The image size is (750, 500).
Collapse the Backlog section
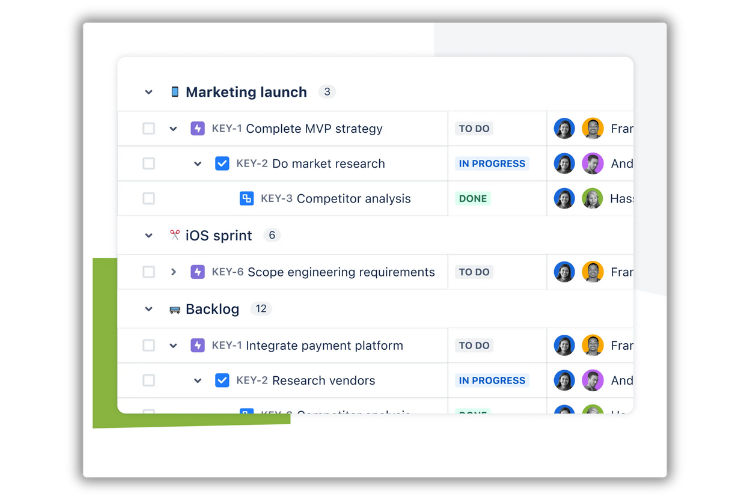coord(149,310)
